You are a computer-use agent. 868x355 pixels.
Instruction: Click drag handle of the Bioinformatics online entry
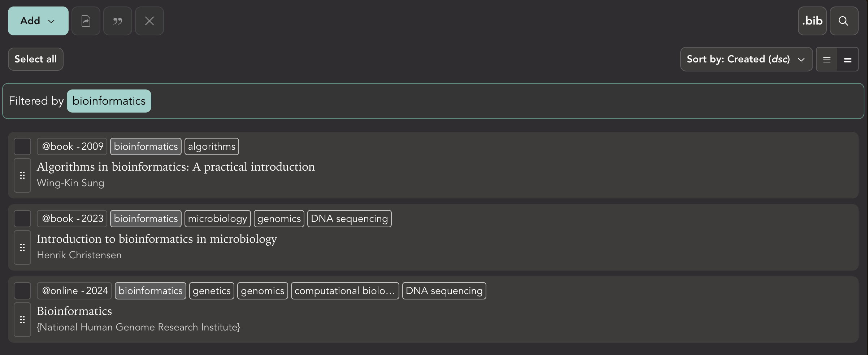tap(22, 320)
